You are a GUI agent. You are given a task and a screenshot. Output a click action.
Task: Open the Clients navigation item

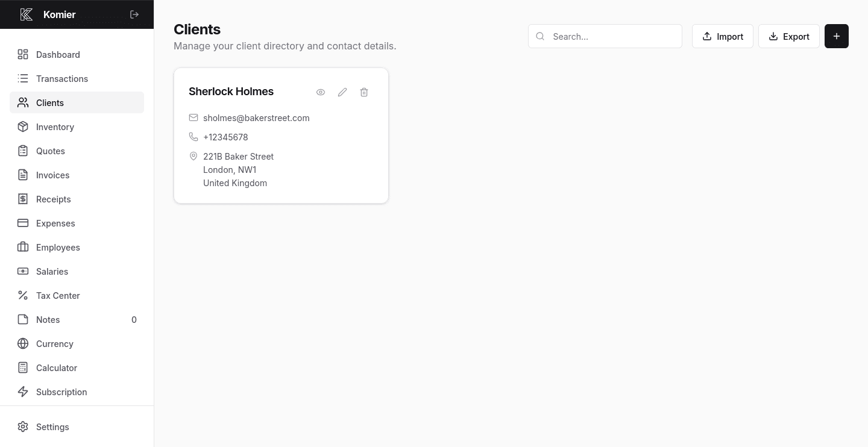pyautogui.click(x=50, y=102)
